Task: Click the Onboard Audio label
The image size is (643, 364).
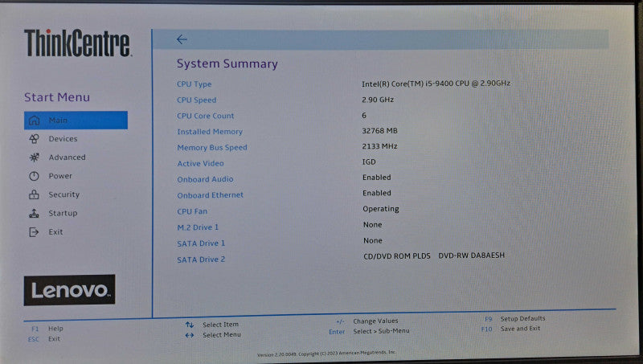Action: (x=205, y=179)
